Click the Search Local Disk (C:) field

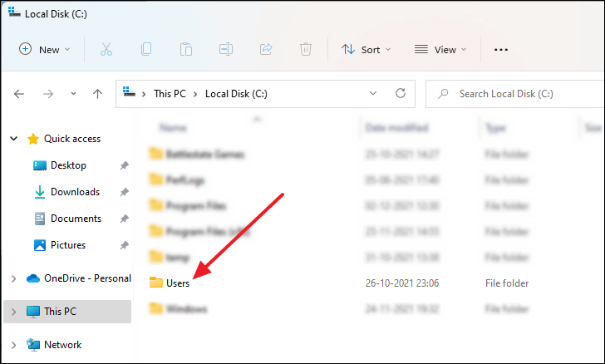[x=514, y=94]
